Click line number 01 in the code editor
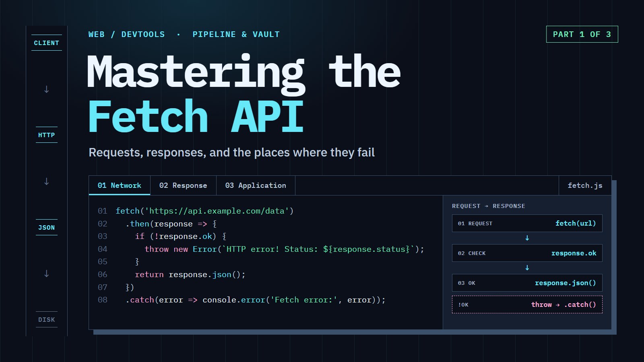The height and width of the screenshot is (362, 644). [x=103, y=211]
